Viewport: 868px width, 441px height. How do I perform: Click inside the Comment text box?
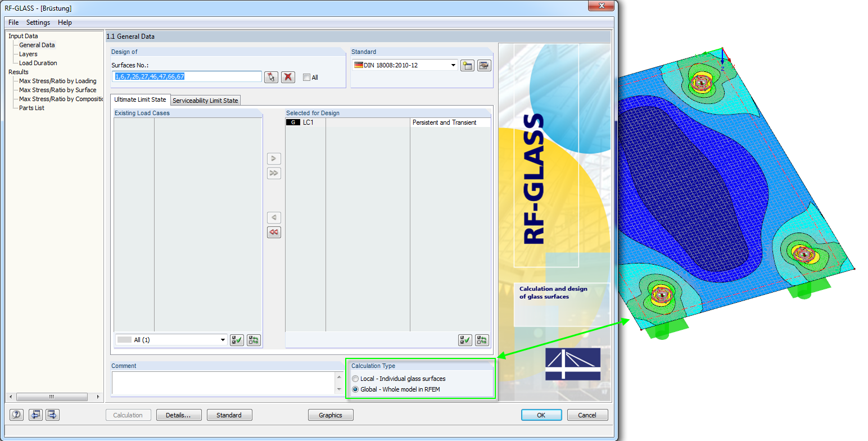pos(224,383)
